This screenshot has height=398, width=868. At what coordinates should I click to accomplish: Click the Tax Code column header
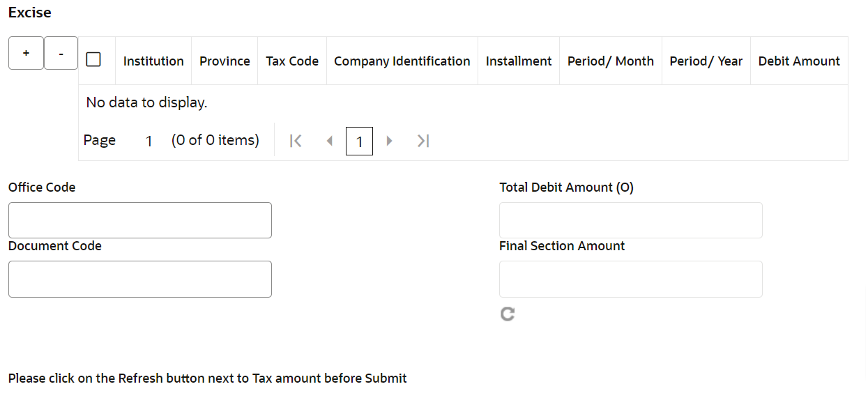292,61
